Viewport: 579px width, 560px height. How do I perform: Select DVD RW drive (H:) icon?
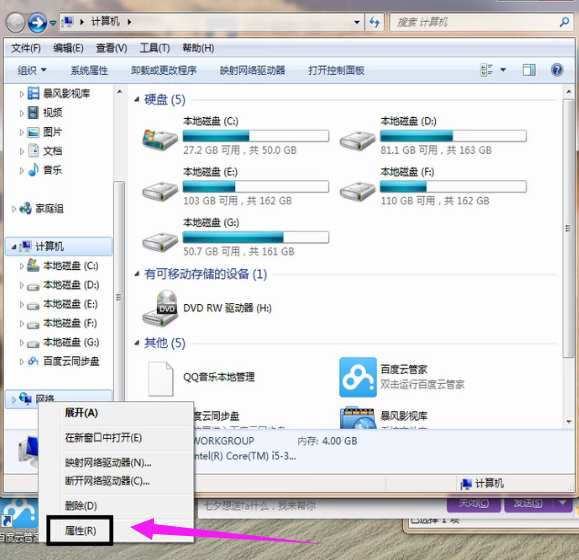click(x=160, y=308)
